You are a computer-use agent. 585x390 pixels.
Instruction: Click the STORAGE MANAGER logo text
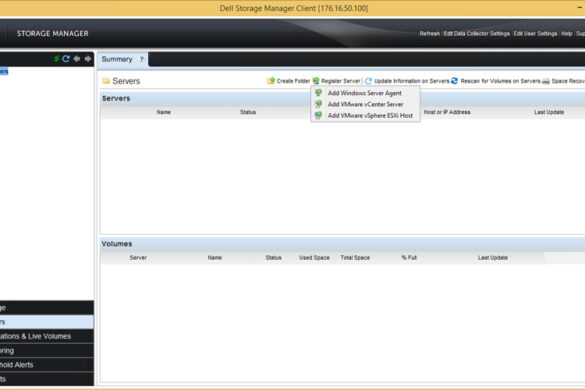(53, 34)
